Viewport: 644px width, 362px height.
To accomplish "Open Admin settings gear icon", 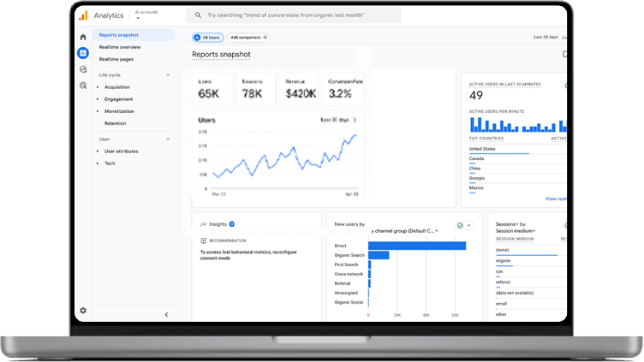I will pos(83,311).
